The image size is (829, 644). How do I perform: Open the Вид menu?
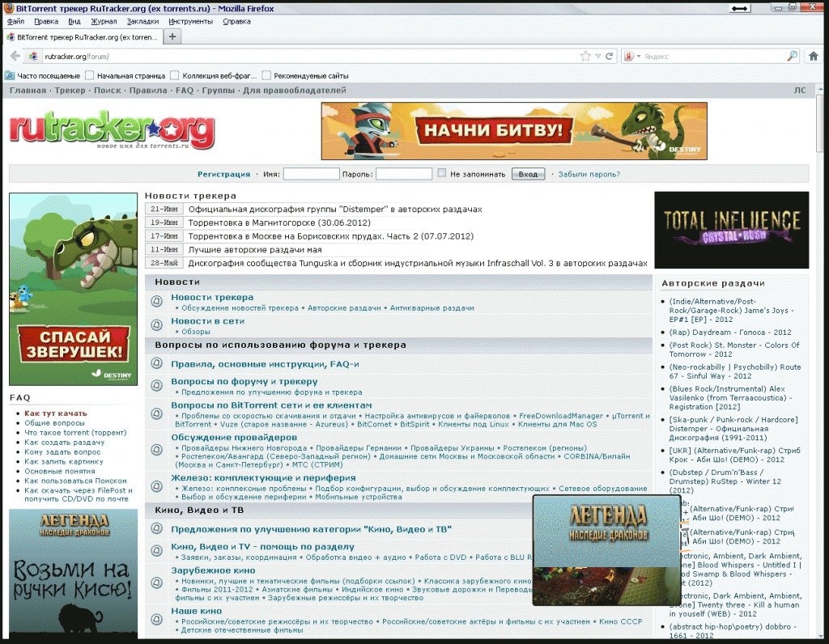tap(74, 22)
